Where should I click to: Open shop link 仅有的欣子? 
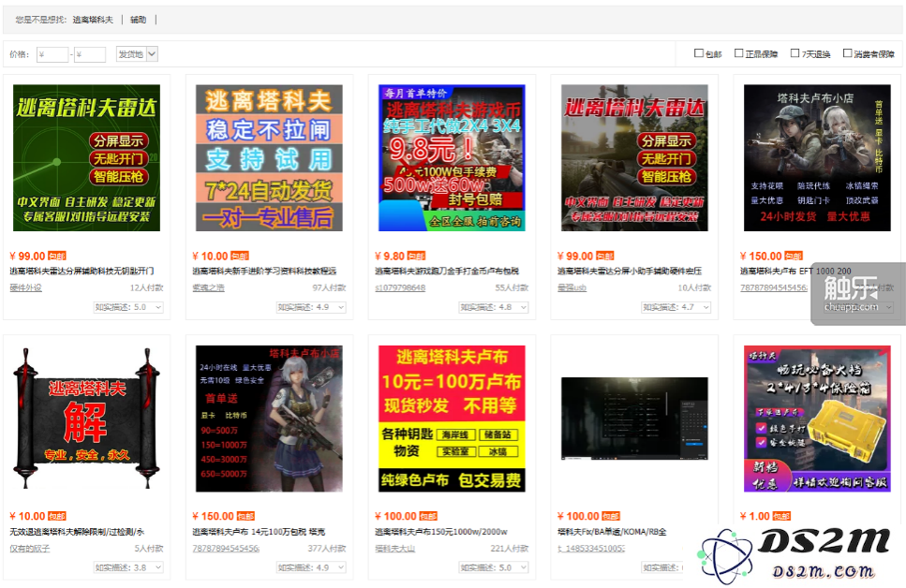click(29, 548)
